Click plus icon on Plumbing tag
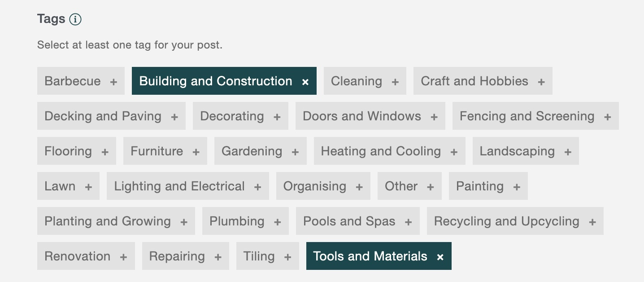 pos(278,222)
